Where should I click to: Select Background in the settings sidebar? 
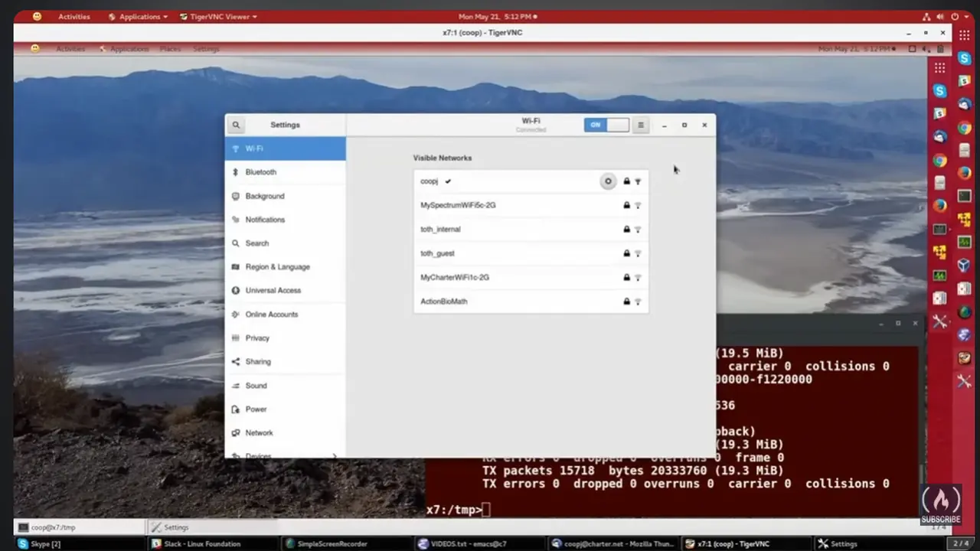coord(264,196)
